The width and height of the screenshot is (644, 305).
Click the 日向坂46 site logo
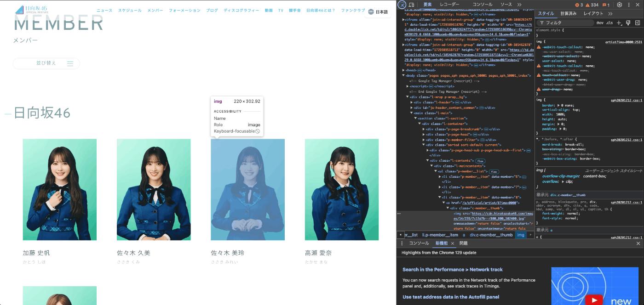(x=32, y=9)
